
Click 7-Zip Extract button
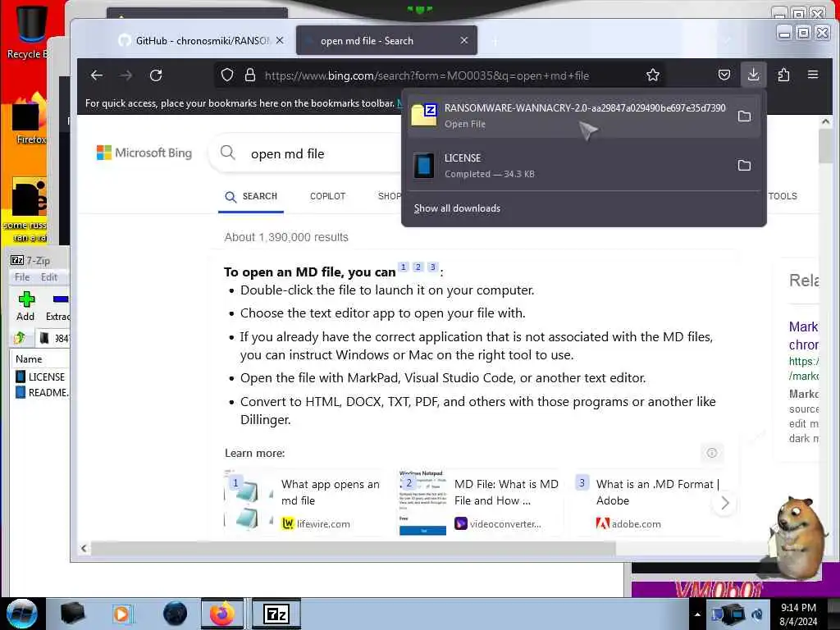point(57,307)
